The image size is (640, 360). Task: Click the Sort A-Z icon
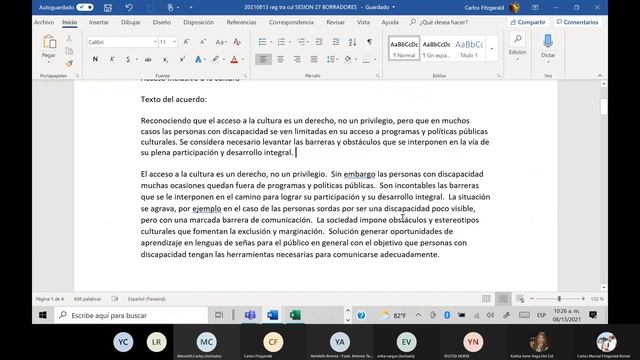[x=352, y=42]
